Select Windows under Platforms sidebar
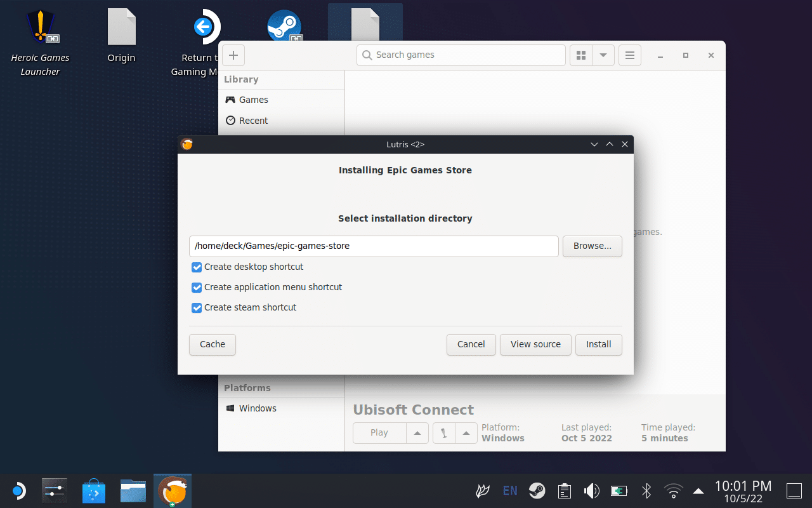This screenshot has width=812, height=508. (282, 408)
